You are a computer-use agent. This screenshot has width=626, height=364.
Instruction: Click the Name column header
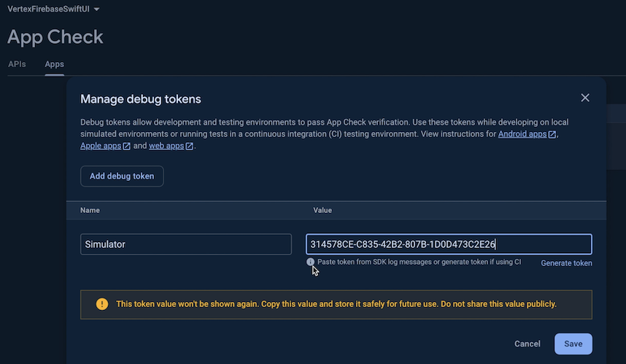pyautogui.click(x=90, y=210)
